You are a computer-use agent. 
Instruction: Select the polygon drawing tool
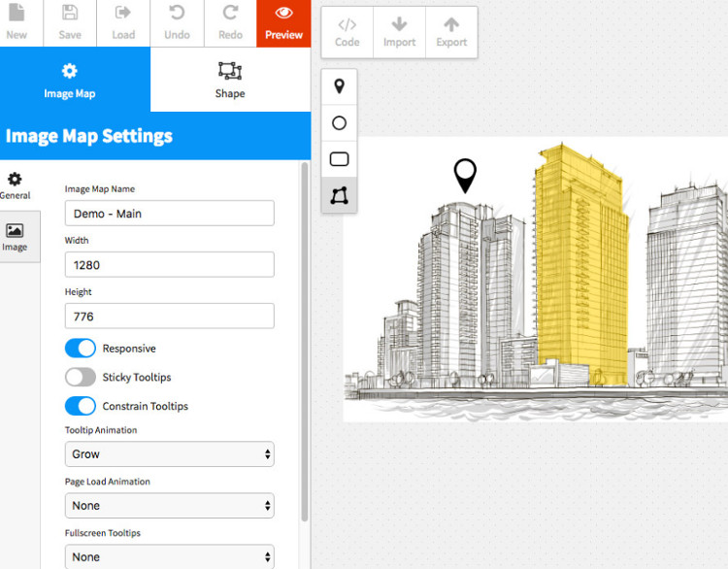coord(340,195)
